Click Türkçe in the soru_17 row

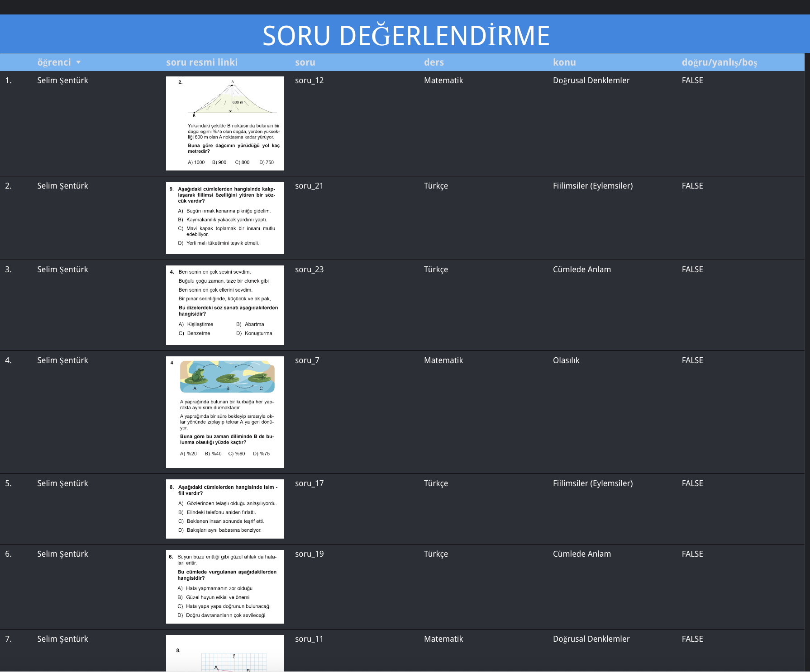click(436, 483)
